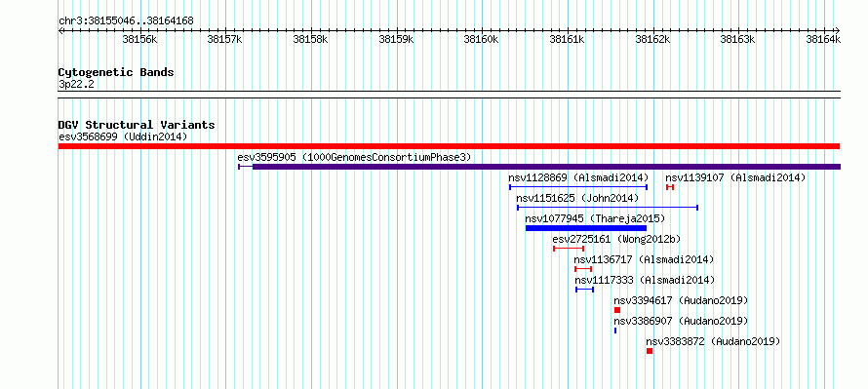Open the nsv3383872 (Audano2019) label
Screen dimensions: 868x389
(713, 341)
